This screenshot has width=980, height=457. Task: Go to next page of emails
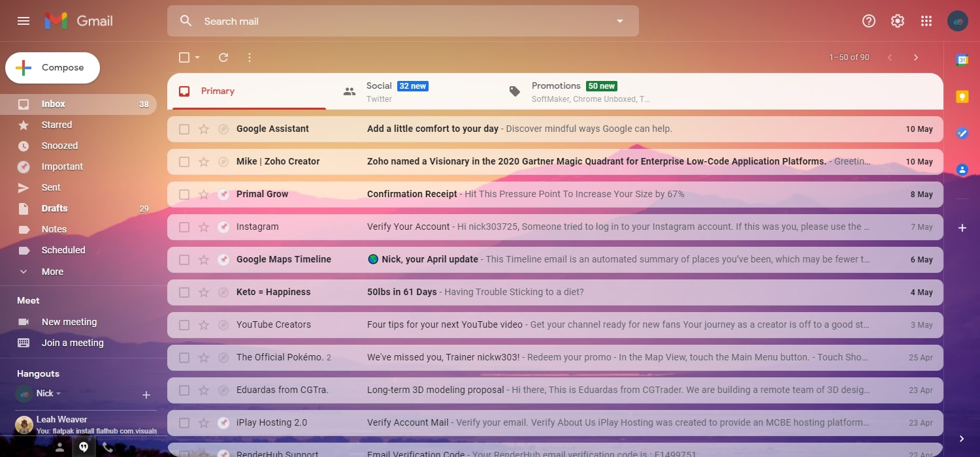pos(916,57)
